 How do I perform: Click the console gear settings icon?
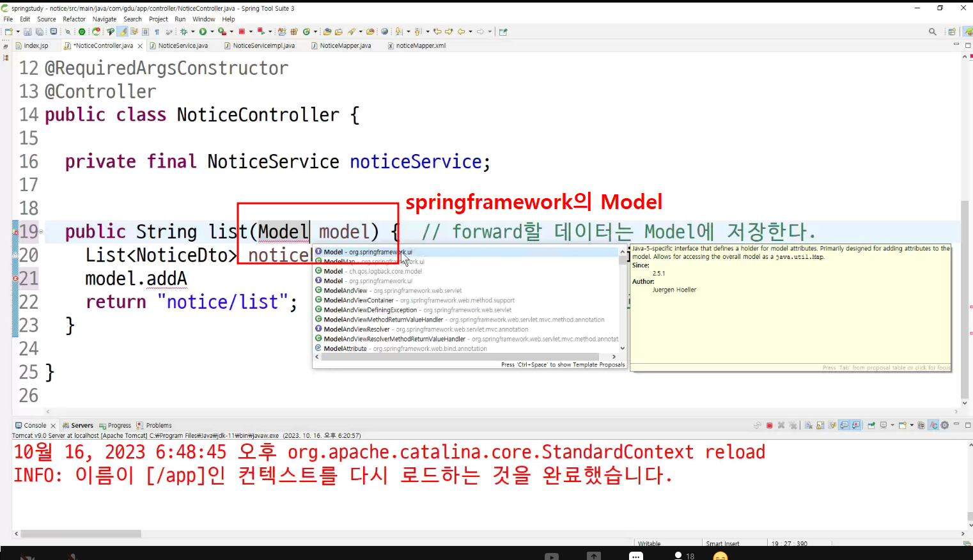944,425
